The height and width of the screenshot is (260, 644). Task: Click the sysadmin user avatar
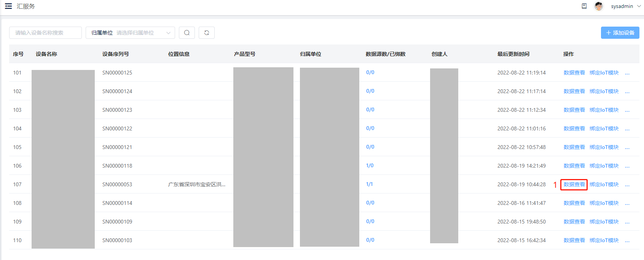599,6
